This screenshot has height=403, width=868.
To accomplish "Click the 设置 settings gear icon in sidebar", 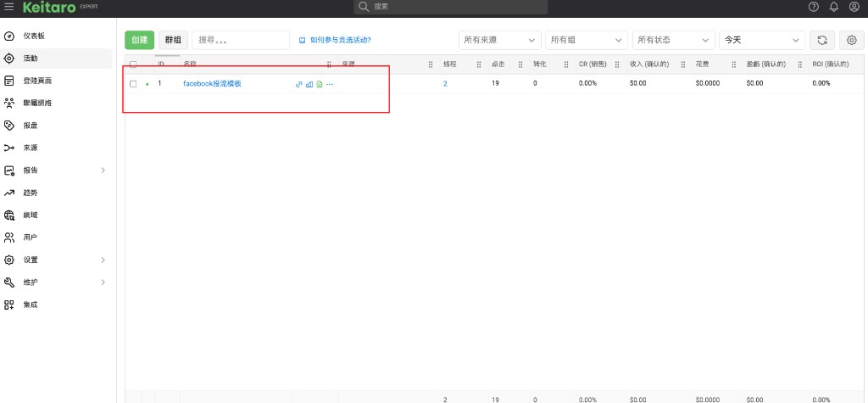I will [x=9, y=260].
